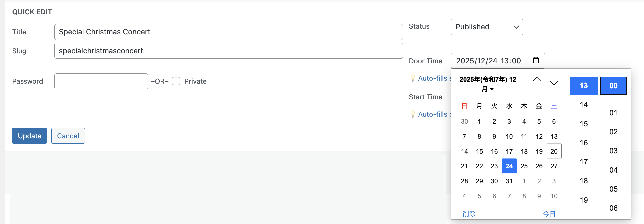Select hour 14 in the time list
Screen dimensions: 644x224
[584, 105]
